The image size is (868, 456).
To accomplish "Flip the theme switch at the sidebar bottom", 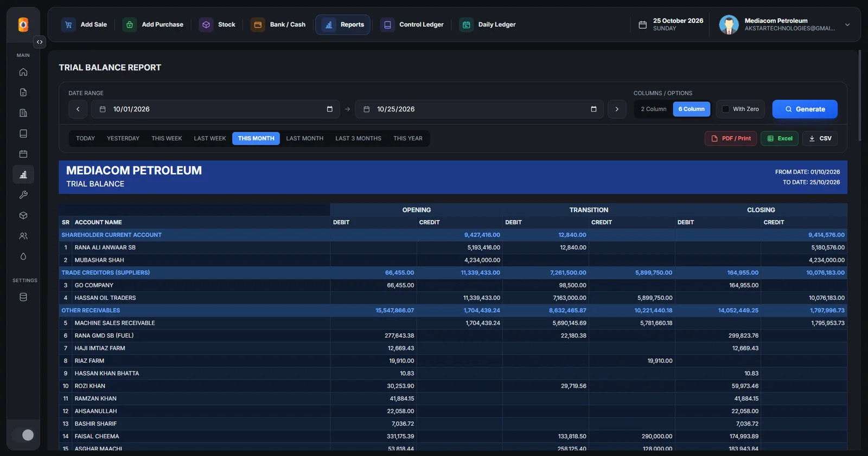I will point(23,435).
